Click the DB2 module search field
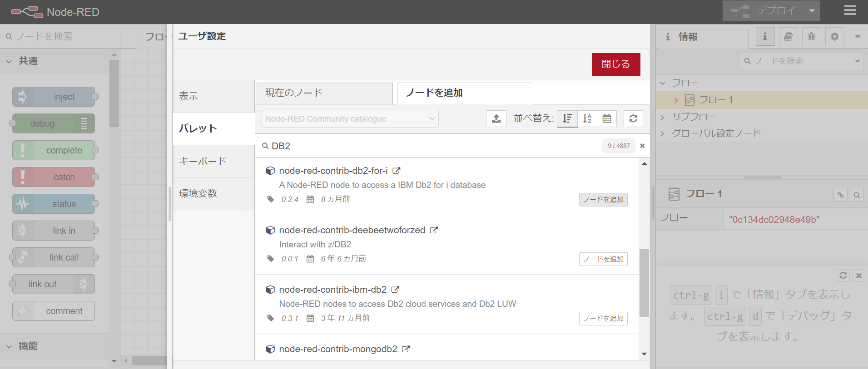This screenshot has width=868, height=369. (432, 146)
